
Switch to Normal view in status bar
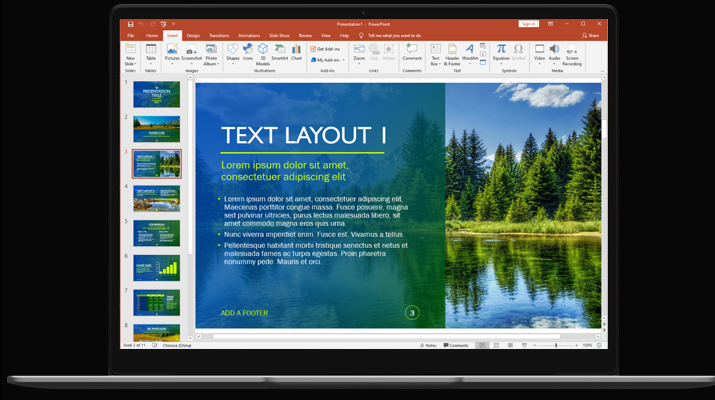pos(482,345)
